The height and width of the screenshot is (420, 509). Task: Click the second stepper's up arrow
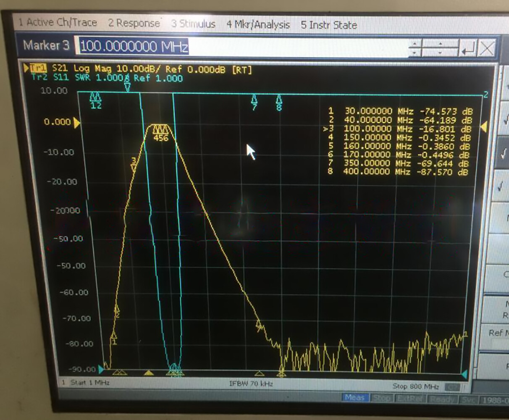click(x=440, y=43)
